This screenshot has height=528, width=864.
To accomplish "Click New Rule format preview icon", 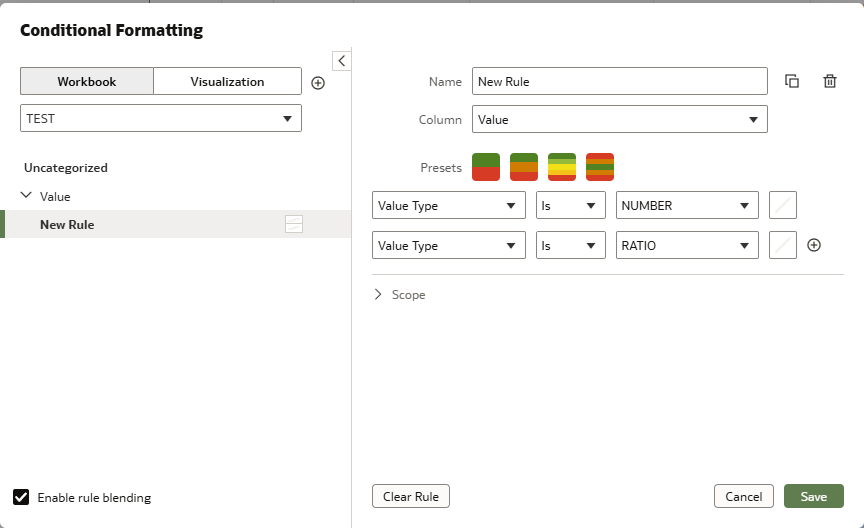I will [294, 224].
